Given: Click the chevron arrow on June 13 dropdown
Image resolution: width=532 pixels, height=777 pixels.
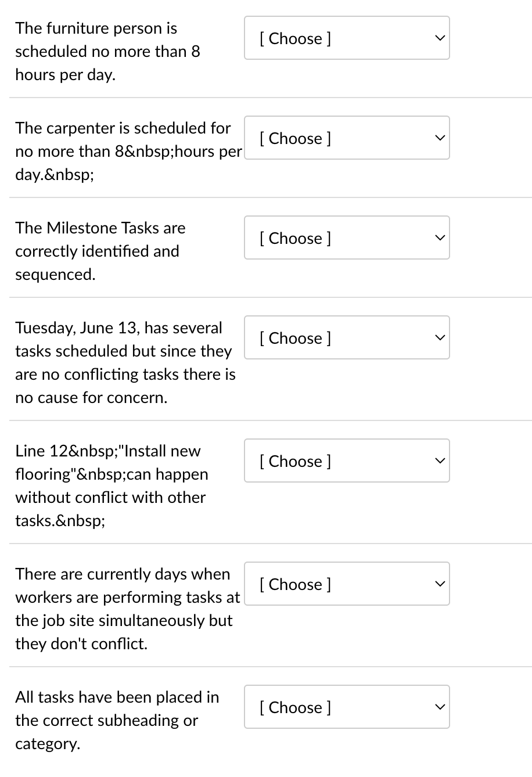Looking at the screenshot, I should 440,338.
